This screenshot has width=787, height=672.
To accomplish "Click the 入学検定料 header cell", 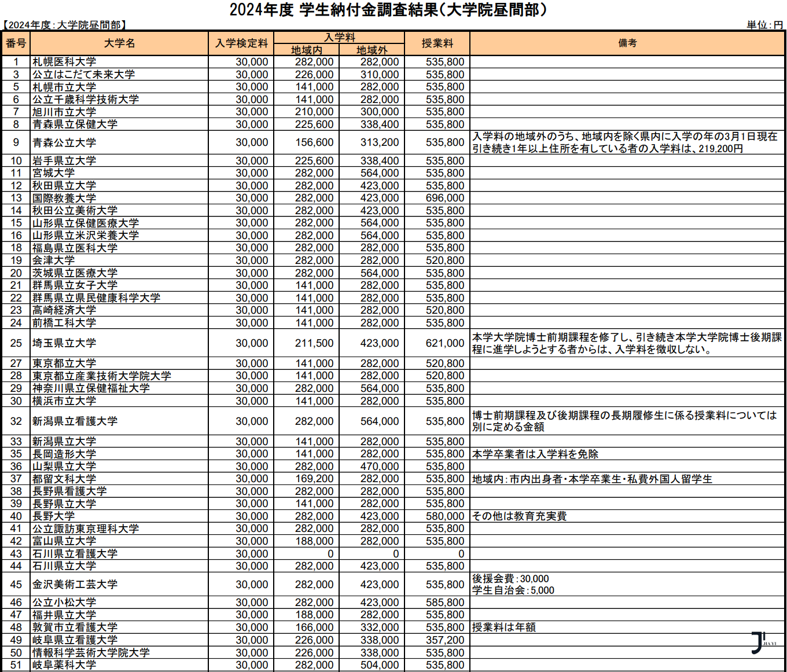I will [241, 43].
